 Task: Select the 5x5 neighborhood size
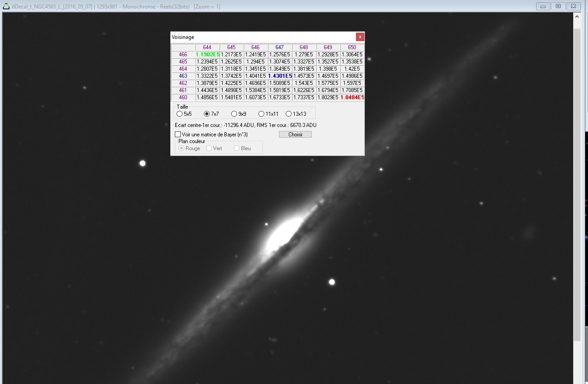pyautogui.click(x=180, y=114)
